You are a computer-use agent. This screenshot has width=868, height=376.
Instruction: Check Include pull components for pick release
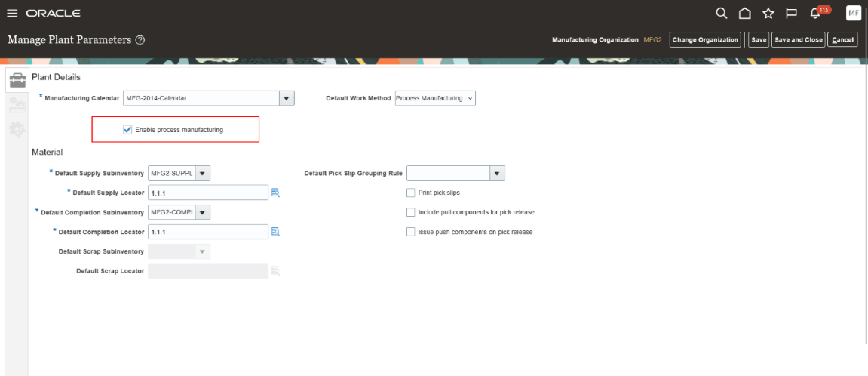coord(411,212)
